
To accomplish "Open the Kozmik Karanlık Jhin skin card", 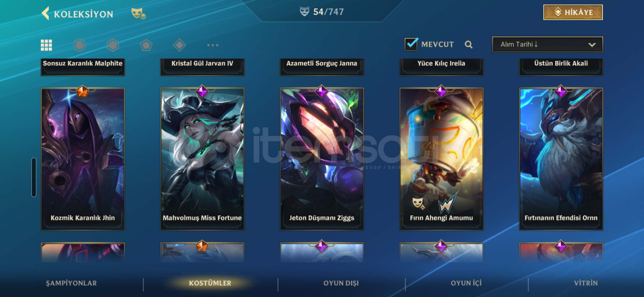I will tap(83, 159).
